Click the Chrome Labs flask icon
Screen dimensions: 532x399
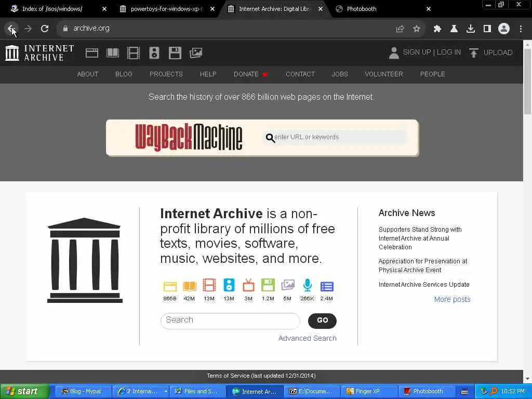point(454,29)
